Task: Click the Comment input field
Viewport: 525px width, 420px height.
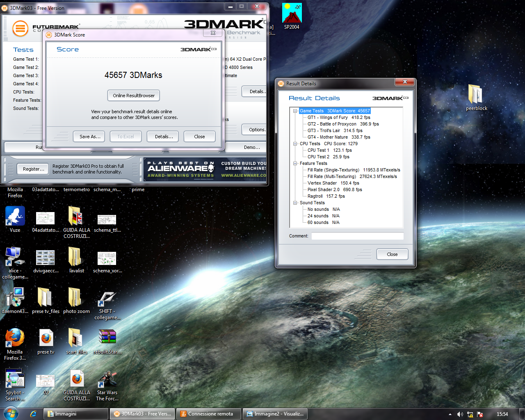Action: [x=357, y=236]
